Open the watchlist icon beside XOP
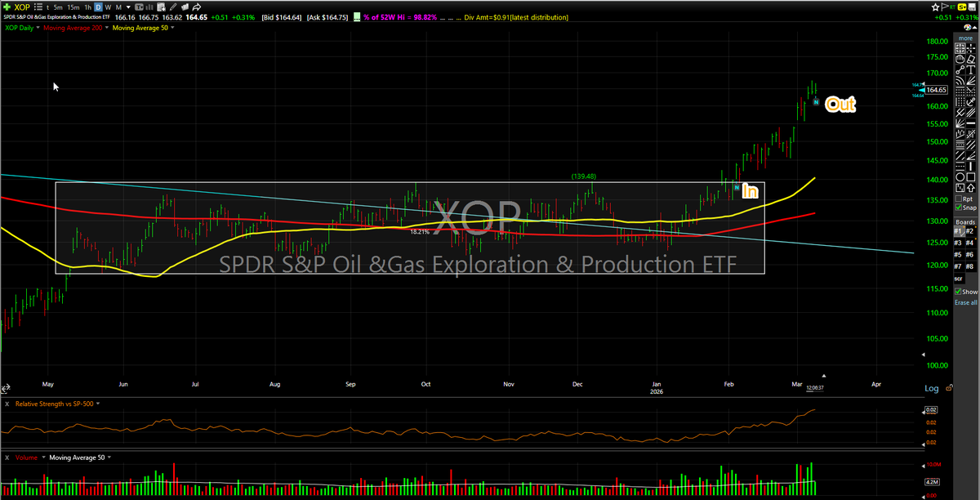This screenshot has width=980, height=500. pyautogui.click(x=38, y=7)
